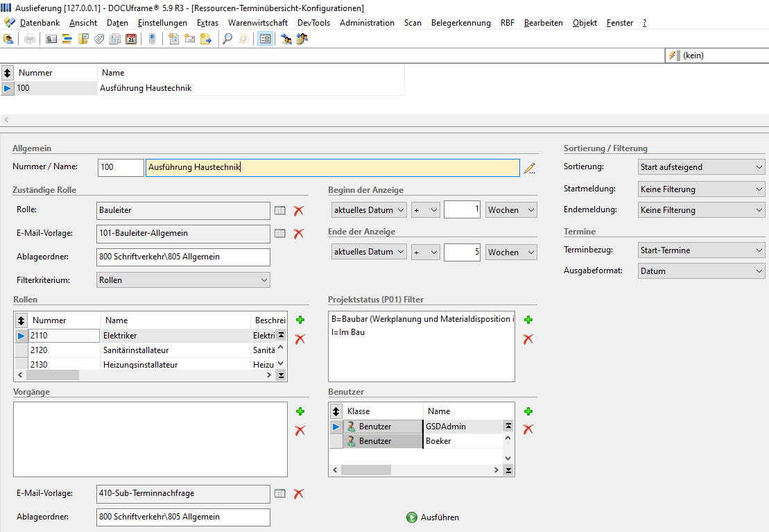Open lookup icon for 410-Sub-Terminnachfrage
769x532 pixels.
pos(280,494)
